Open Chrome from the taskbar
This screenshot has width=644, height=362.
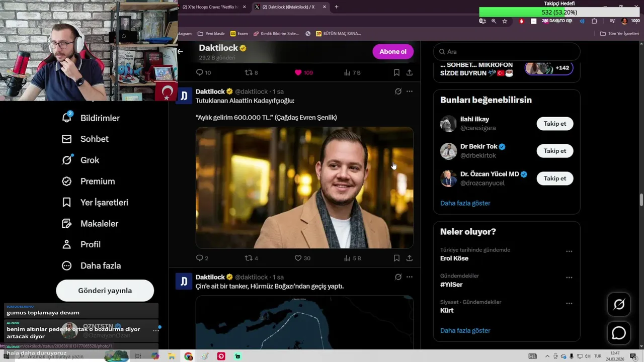[x=188, y=356]
